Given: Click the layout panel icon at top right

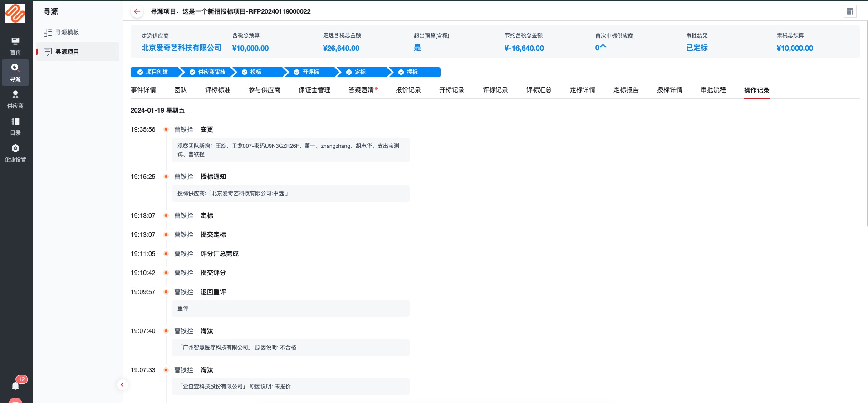Looking at the screenshot, I should pos(850,11).
